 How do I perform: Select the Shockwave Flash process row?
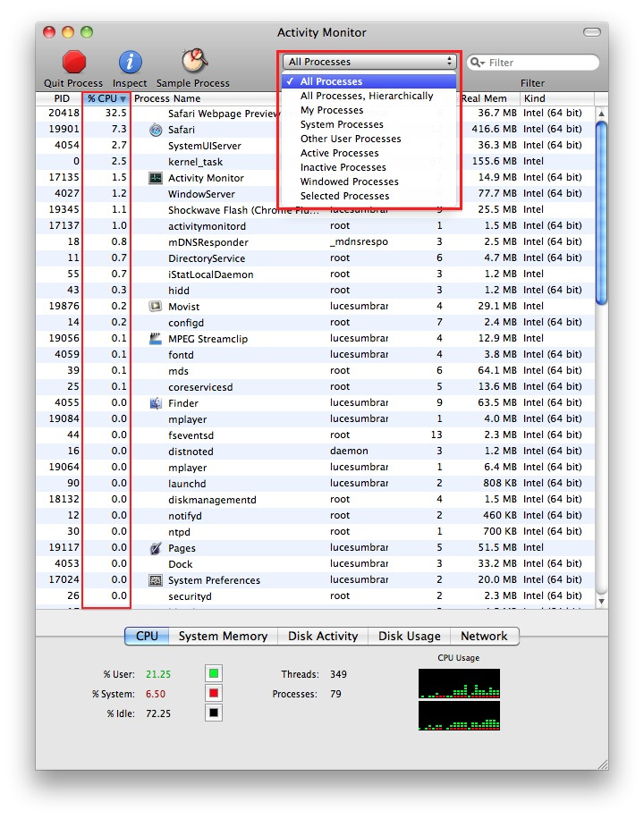click(x=315, y=210)
